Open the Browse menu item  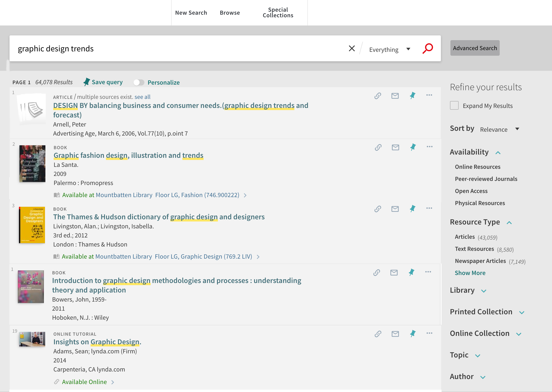[230, 13]
